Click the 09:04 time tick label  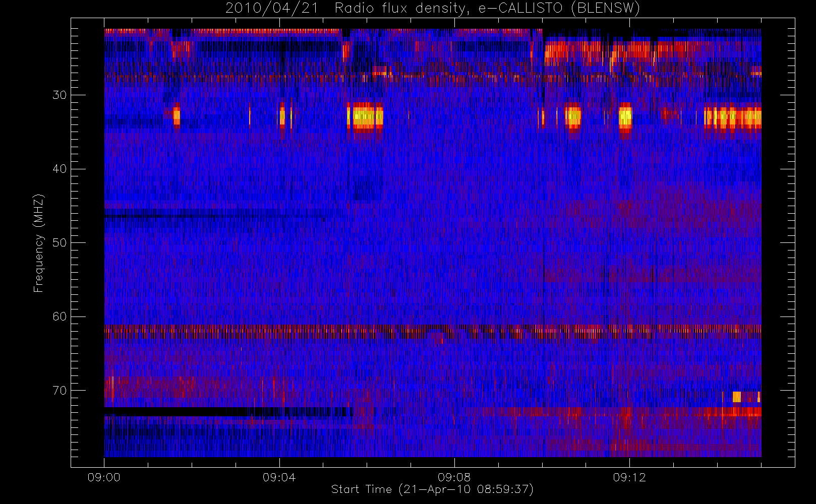279,477
